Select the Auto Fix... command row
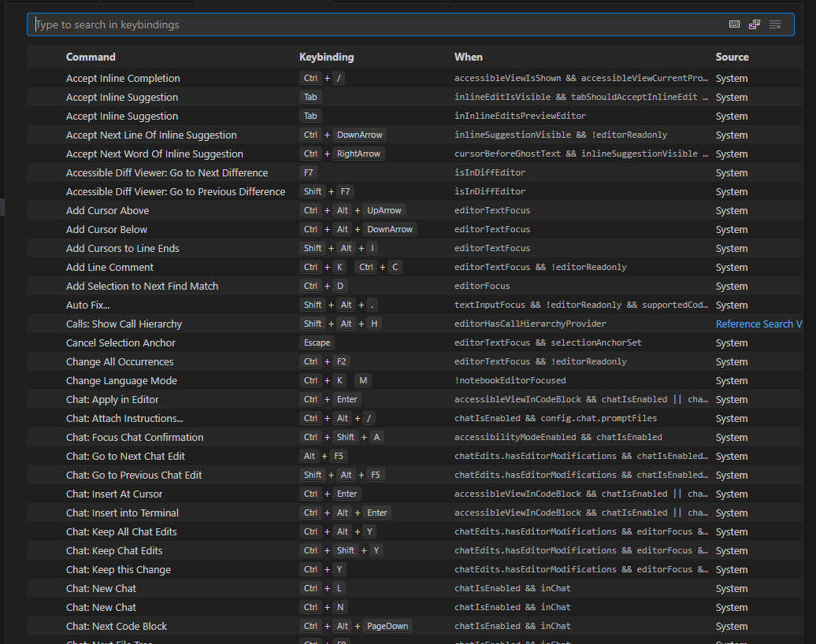Screen dimensions: 816x644 coord(88,305)
